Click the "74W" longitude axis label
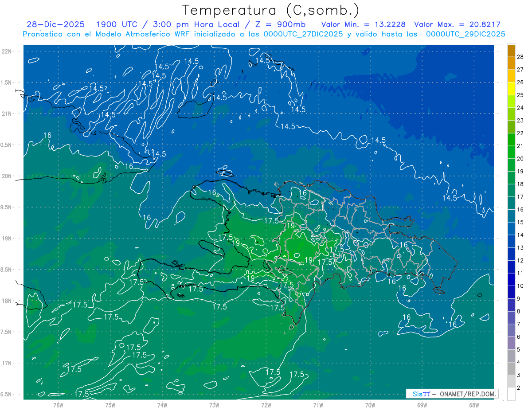 click(x=162, y=405)
